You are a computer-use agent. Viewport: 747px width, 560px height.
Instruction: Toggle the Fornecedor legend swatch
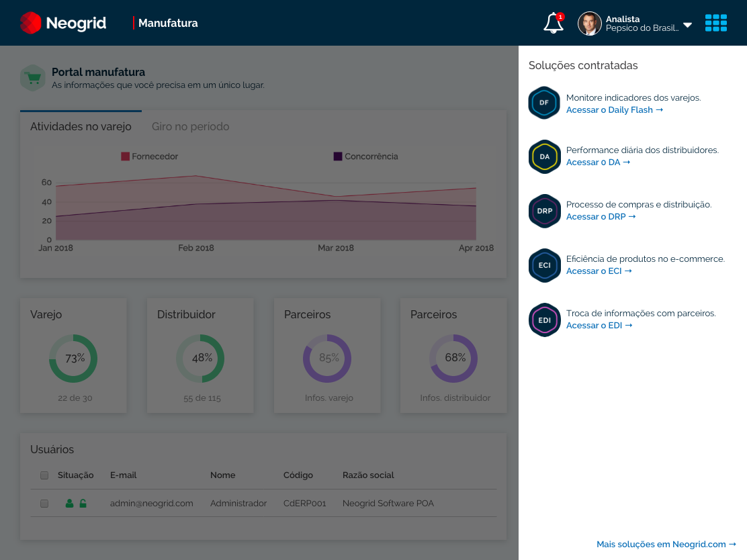126,156
